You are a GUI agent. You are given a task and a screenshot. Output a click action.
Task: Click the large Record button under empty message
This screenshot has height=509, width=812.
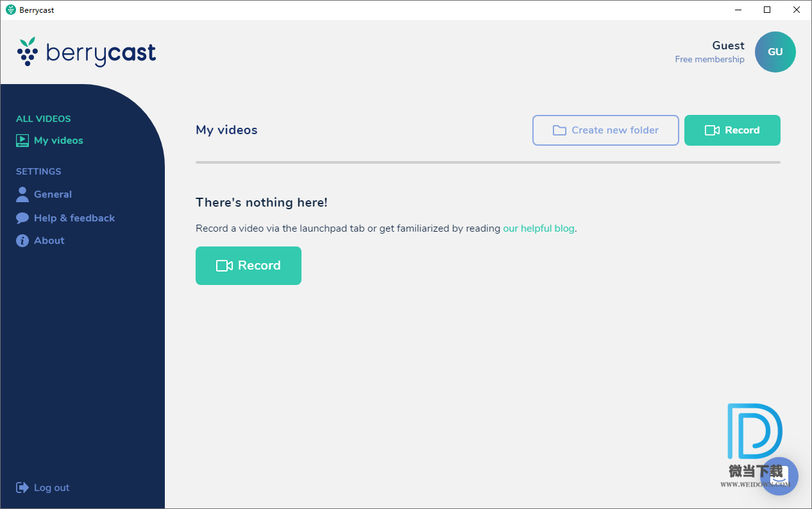point(248,266)
